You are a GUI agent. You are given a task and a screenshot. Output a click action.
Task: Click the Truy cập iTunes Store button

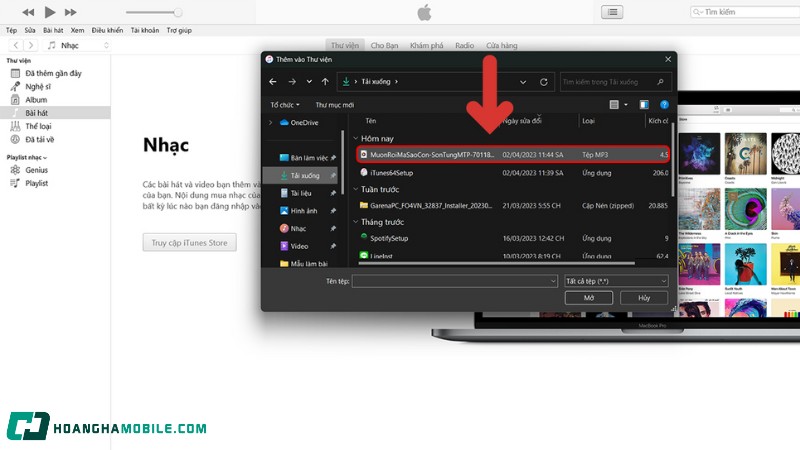pyautogui.click(x=189, y=243)
